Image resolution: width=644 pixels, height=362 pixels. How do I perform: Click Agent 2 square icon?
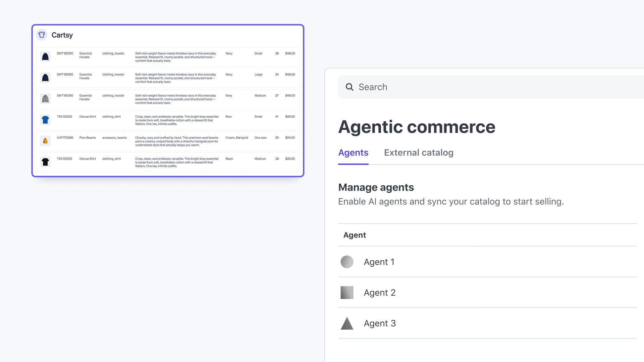click(347, 293)
